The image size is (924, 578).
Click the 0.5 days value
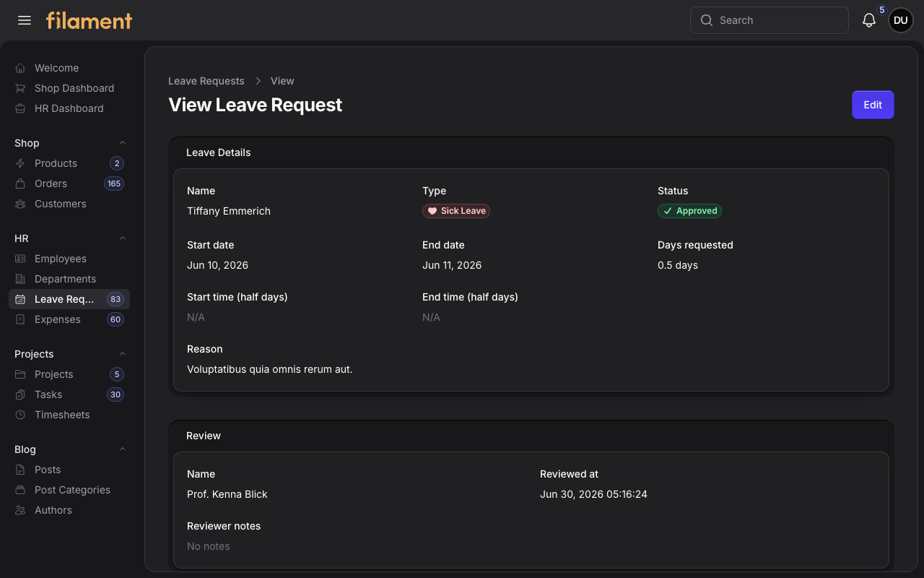pos(678,265)
